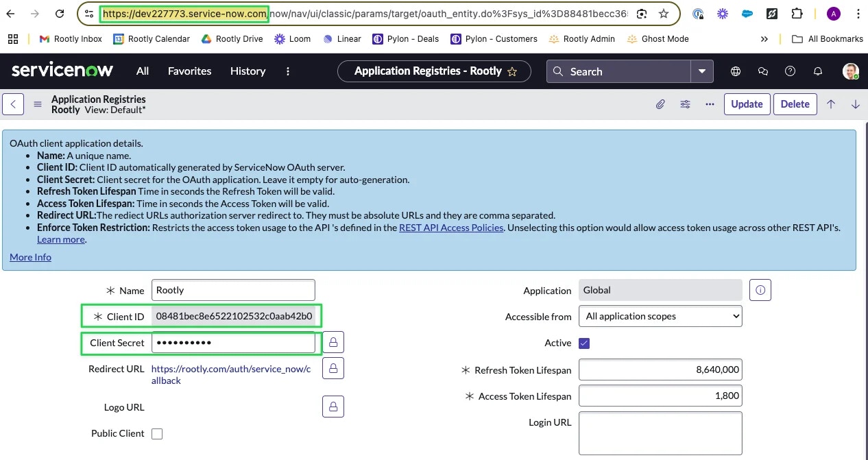868x460 pixels.
Task: Open the Accessible from dropdown
Action: pyautogui.click(x=661, y=316)
